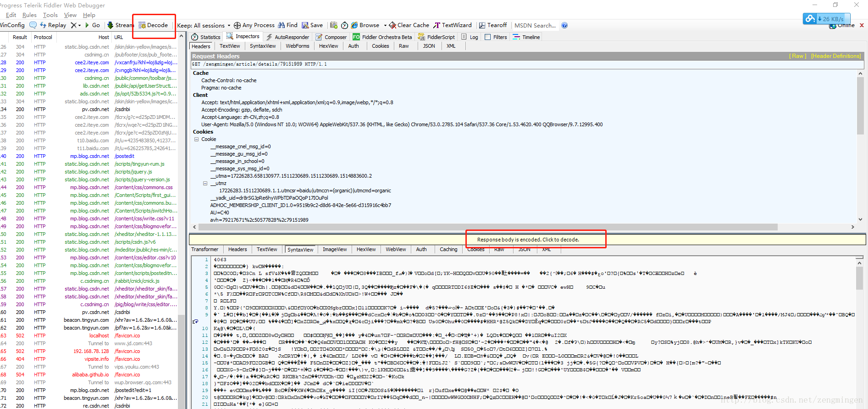The height and width of the screenshot is (409, 868).
Task: Click the Online status indicator
Action: pos(842,26)
